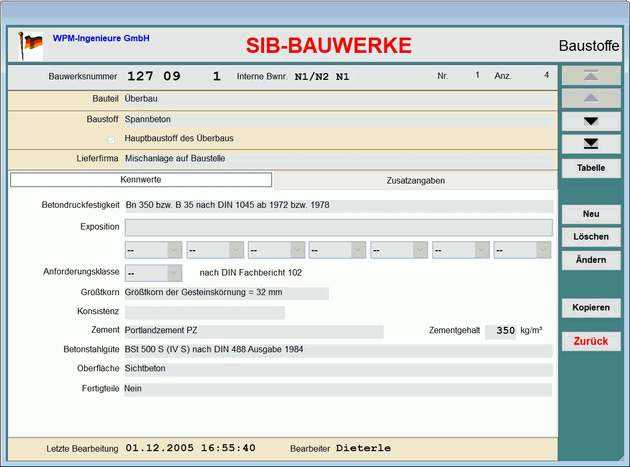The width and height of the screenshot is (630, 467).
Task: Click SIB-BAUWERKE title heading
Action: pos(329,45)
